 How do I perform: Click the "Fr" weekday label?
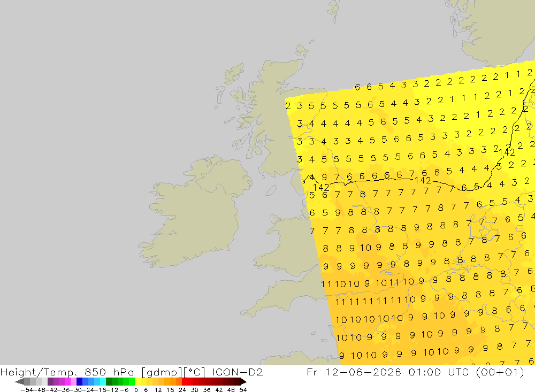pos(312,372)
